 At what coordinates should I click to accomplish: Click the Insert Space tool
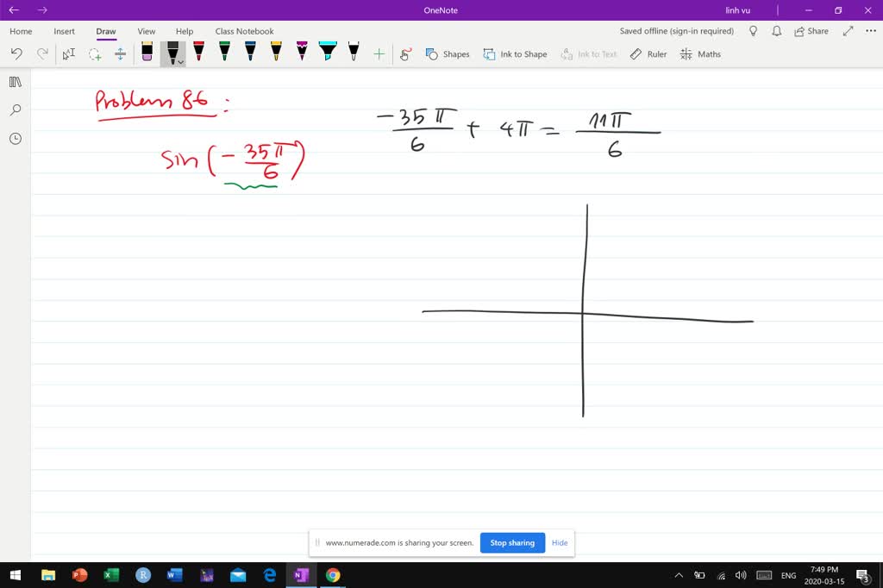pos(120,54)
